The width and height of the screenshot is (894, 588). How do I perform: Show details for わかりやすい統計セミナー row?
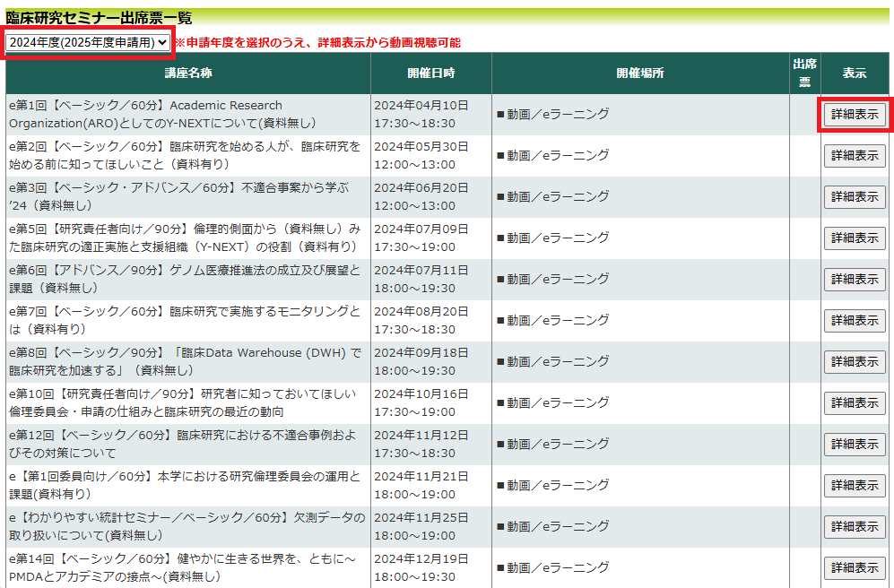pos(854,527)
